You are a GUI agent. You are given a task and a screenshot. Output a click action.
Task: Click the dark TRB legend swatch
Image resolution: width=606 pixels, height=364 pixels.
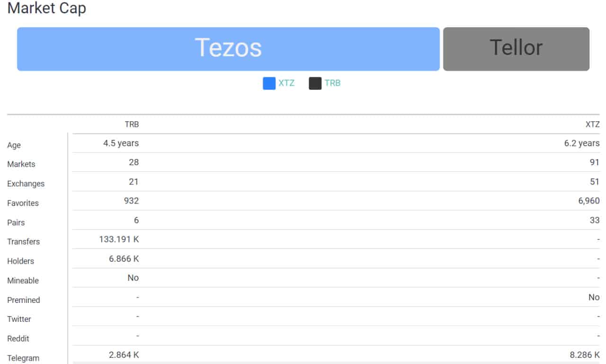click(x=315, y=83)
